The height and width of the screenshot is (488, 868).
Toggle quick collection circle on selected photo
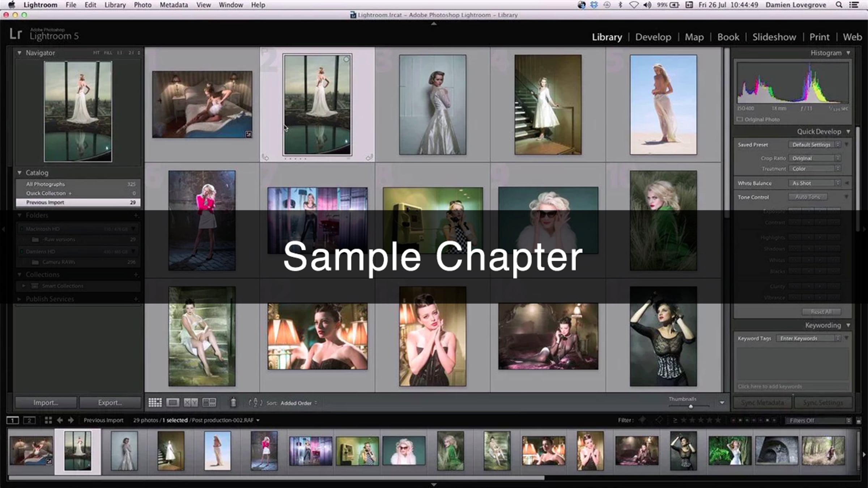point(346,59)
